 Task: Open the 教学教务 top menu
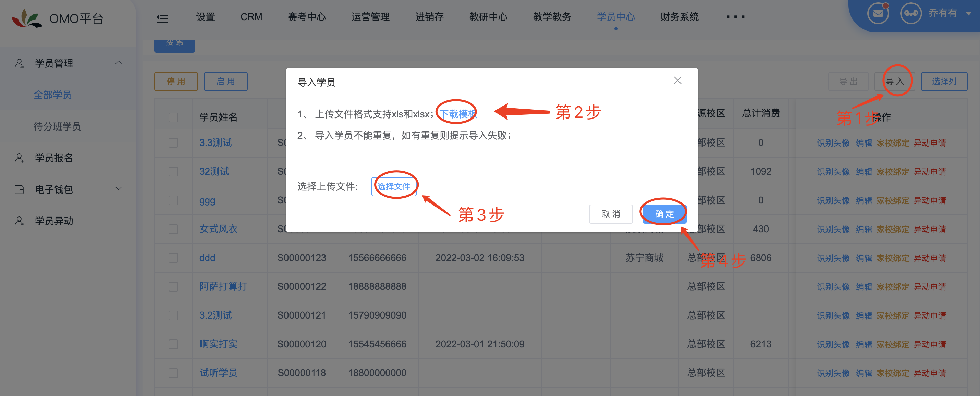(552, 17)
